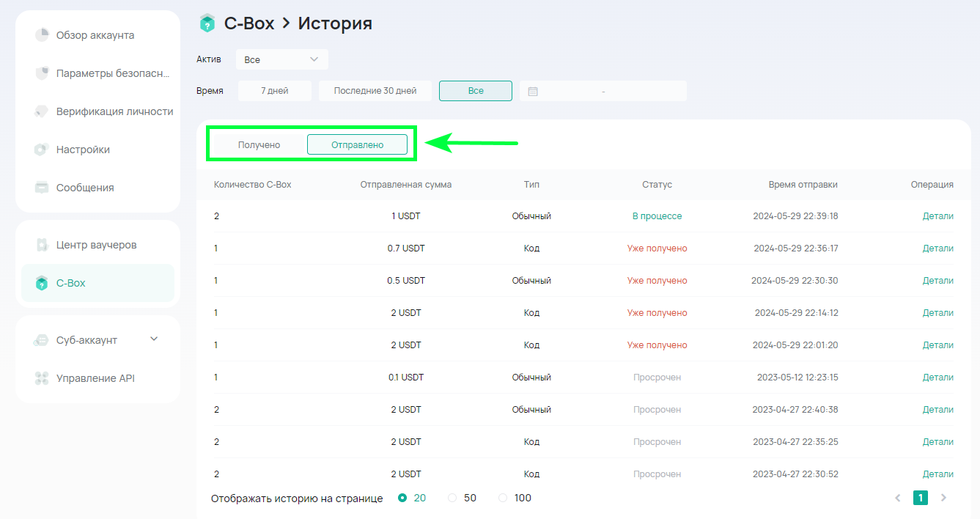Viewport: 980px width, 519px height.
Task: Click Тип column header
Action: click(531, 185)
